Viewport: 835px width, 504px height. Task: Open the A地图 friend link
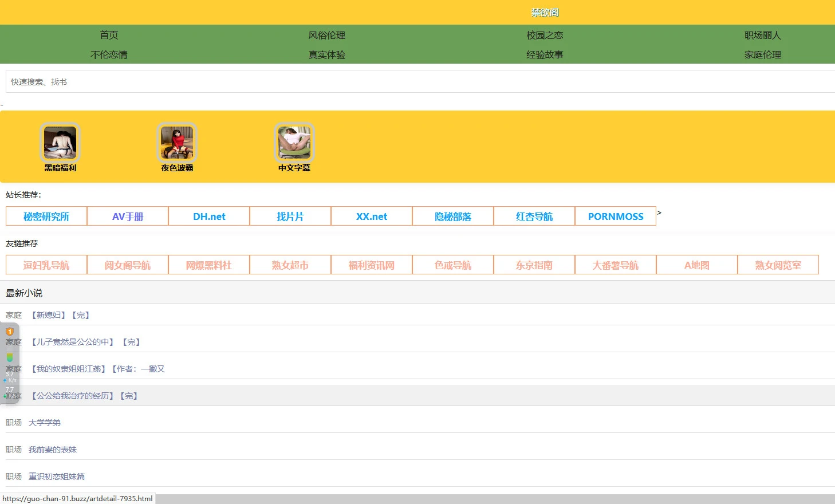click(x=697, y=265)
